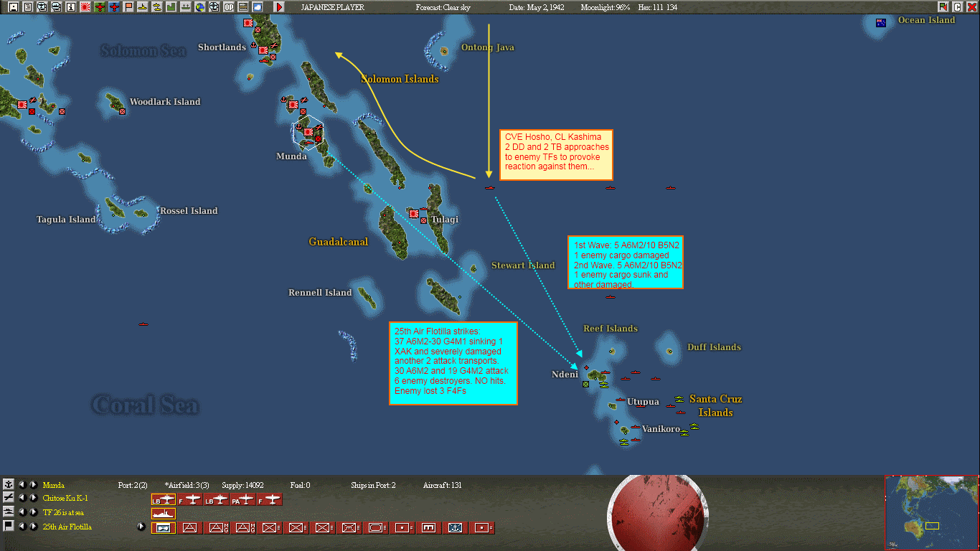Image resolution: width=980 pixels, height=551 pixels.
Task: Click the Woodlark Island map label
Action: [165, 102]
